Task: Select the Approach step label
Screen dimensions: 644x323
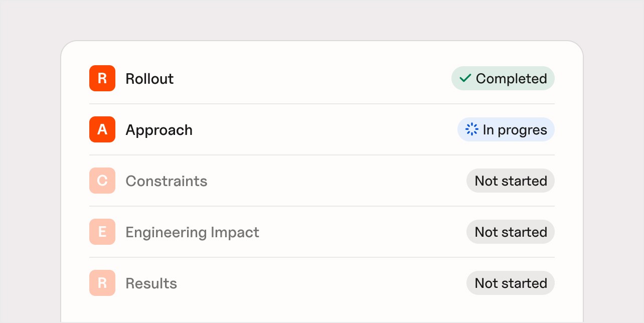Action: 159,130
